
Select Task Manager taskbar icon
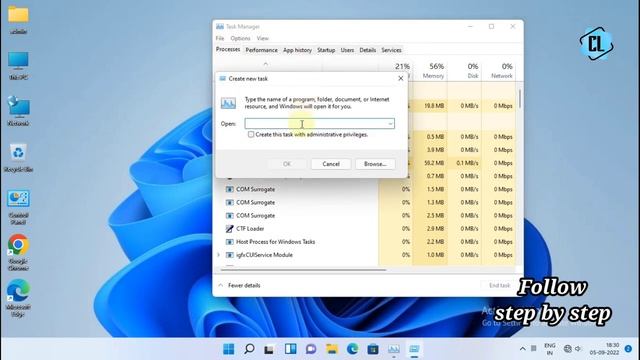pos(394,349)
